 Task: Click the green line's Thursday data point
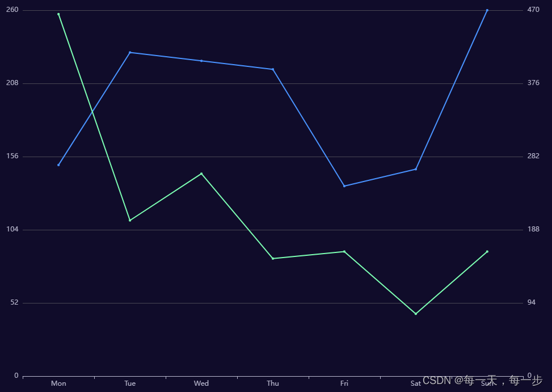coord(273,258)
